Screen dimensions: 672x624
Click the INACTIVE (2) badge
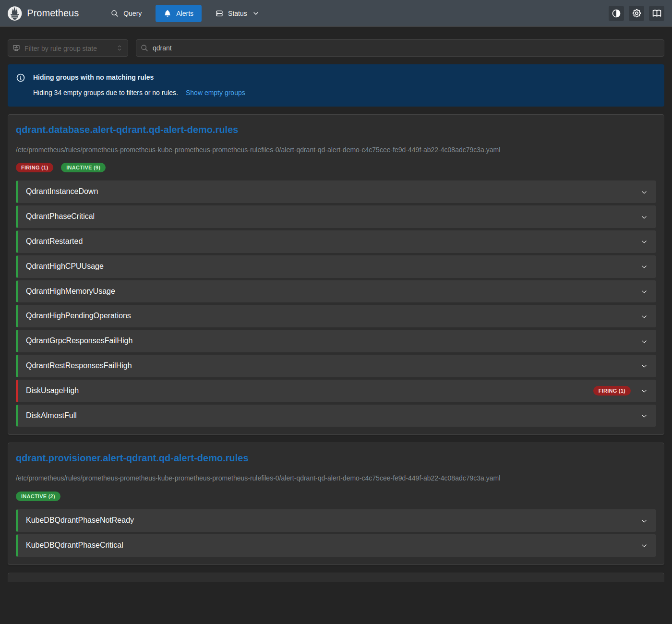(38, 496)
